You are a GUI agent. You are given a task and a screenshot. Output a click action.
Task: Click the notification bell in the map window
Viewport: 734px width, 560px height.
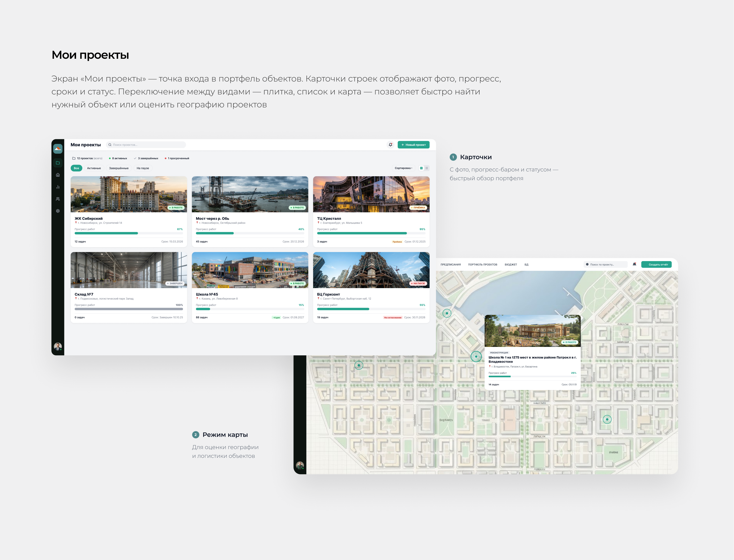pyautogui.click(x=634, y=264)
